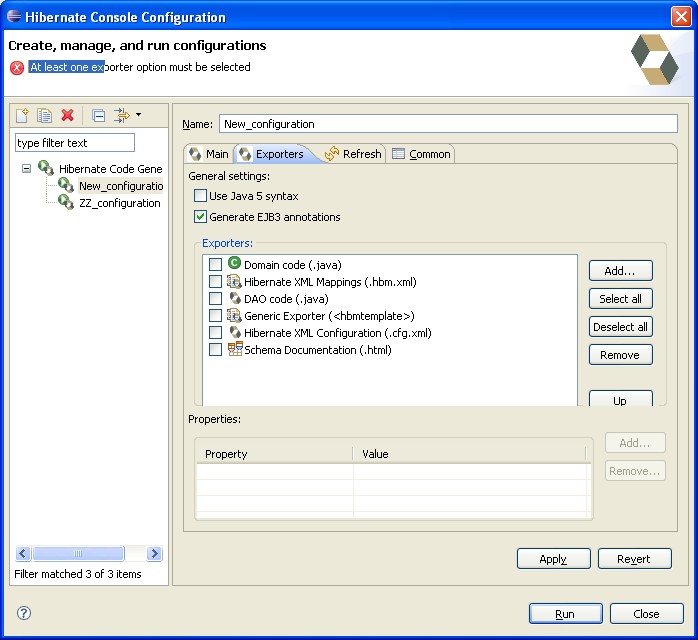Check the Hibernate XML Configuration exporter
This screenshot has height=640, width=698.
[215, 332]
